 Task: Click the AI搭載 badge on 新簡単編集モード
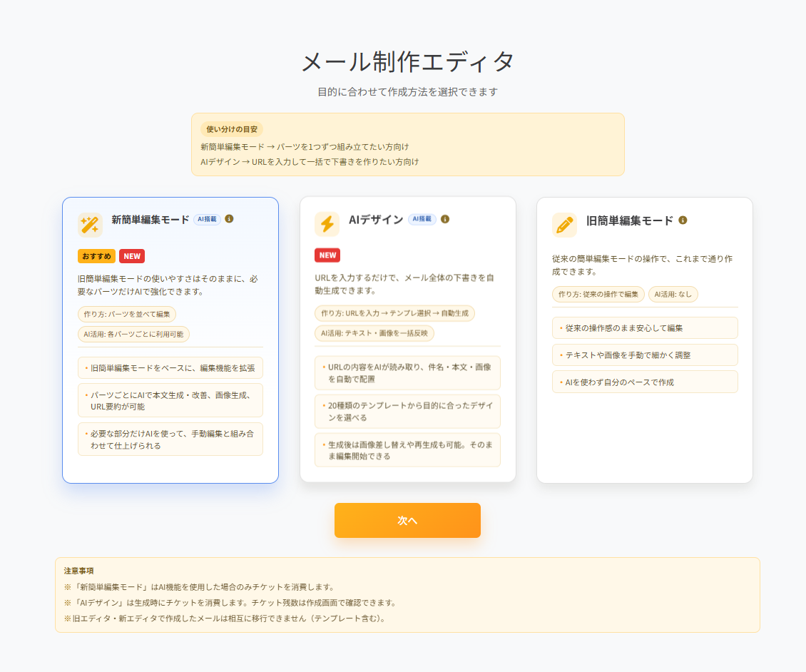coord(207,220)
